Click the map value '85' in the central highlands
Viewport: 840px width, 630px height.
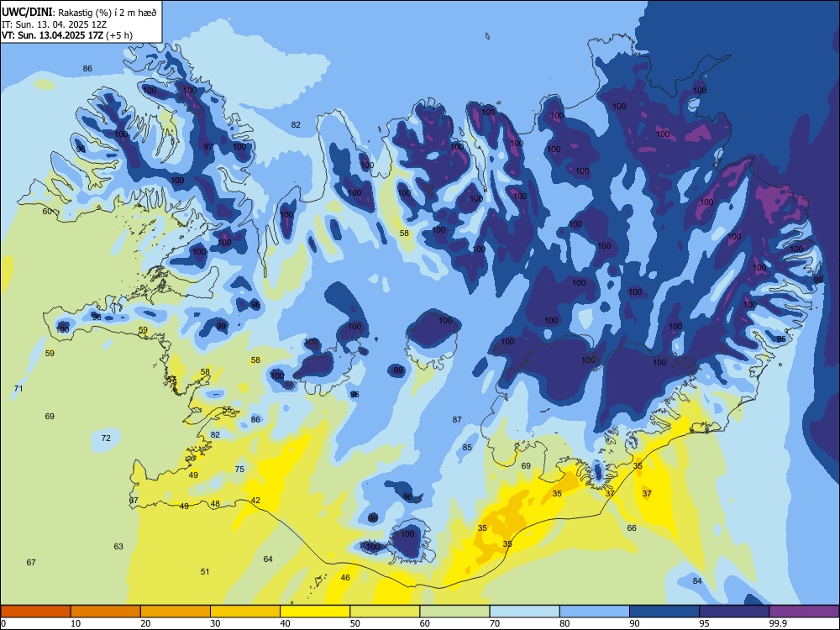(x=467, y=448)
